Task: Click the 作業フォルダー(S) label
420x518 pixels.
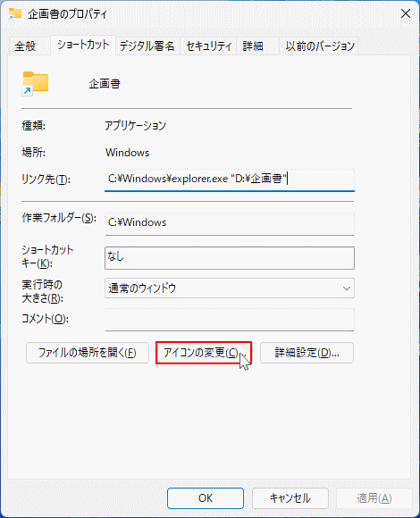Action: click(59, 218)
